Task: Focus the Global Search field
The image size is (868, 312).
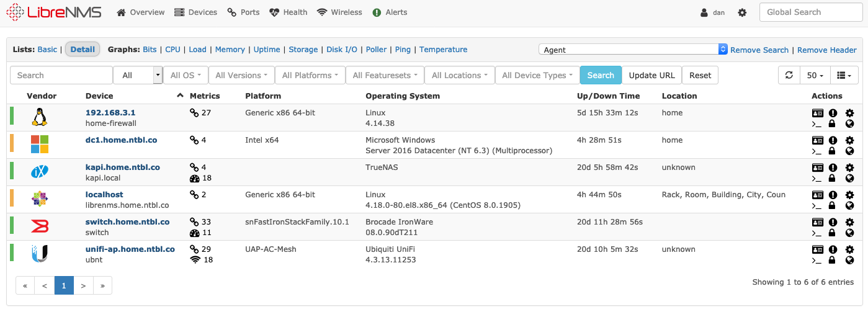Action: pyautogui.click(x=808, y=12)
